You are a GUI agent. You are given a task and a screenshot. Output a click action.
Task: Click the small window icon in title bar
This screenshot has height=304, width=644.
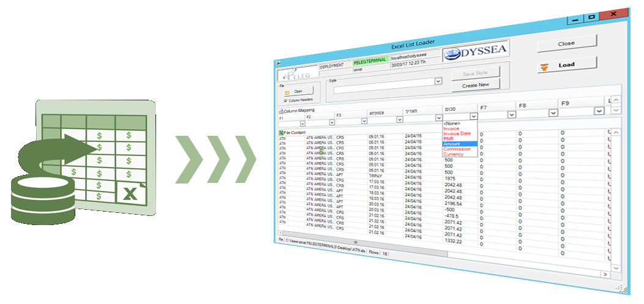coord(279,62)
